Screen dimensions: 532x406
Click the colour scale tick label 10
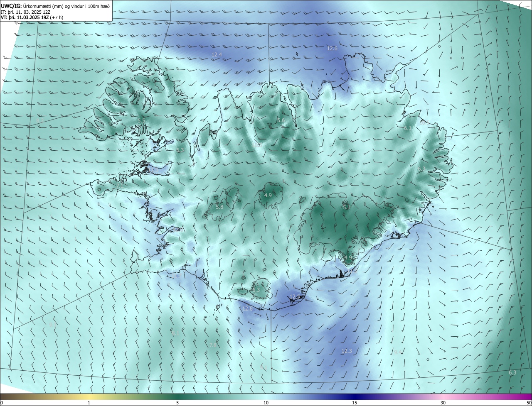[x=266, y=403]
